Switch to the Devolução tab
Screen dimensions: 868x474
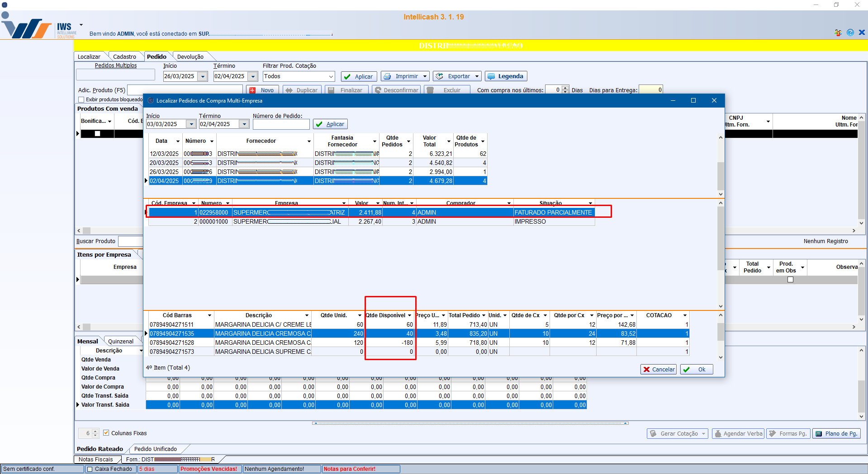[x=190, y=56]
